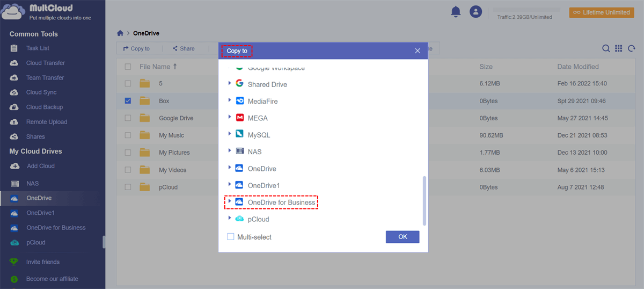Click the Lifetime Unlimited button
644x289 pixels.
tap(602, 12)
